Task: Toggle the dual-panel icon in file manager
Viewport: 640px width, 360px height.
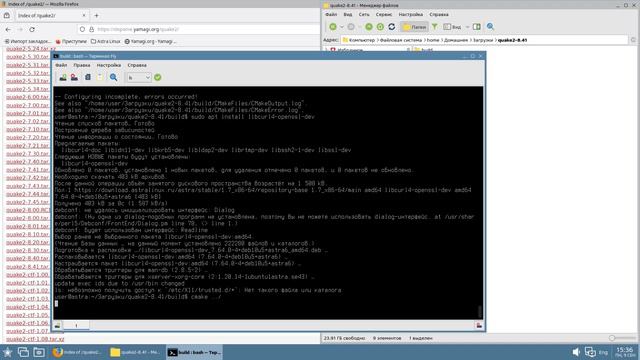Action: (x=477, y=27)
